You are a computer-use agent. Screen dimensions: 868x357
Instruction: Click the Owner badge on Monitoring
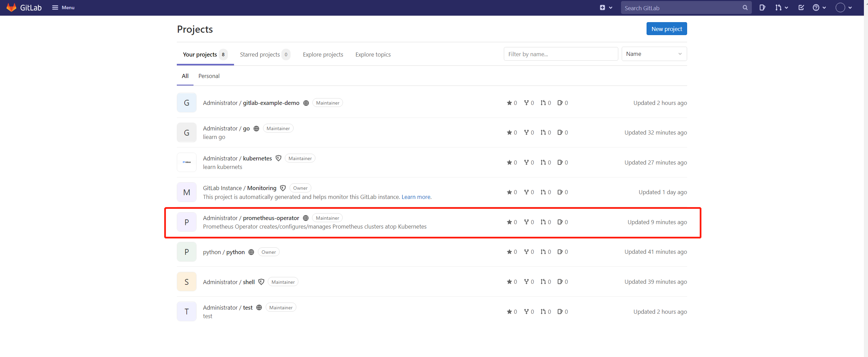pos(300,188)
